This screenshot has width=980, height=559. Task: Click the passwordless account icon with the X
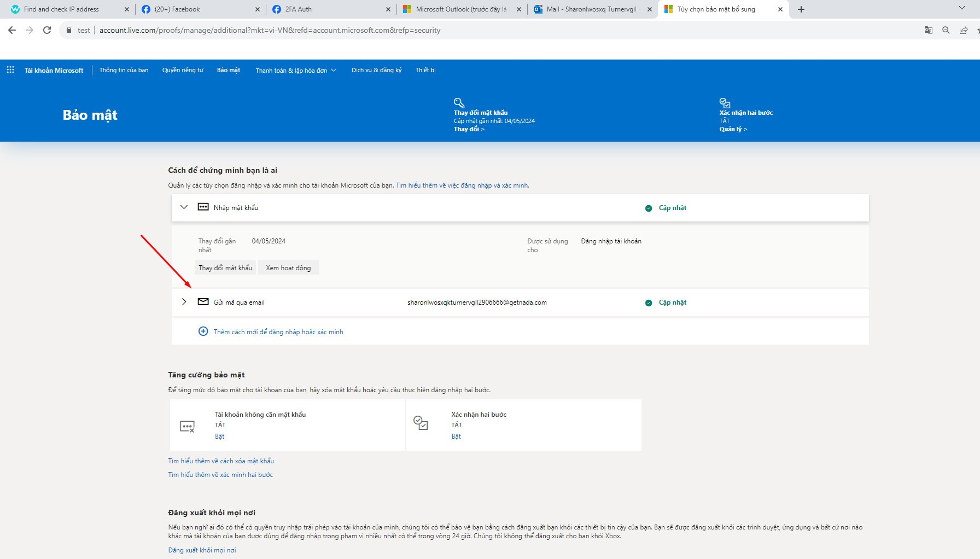(188, 425)
